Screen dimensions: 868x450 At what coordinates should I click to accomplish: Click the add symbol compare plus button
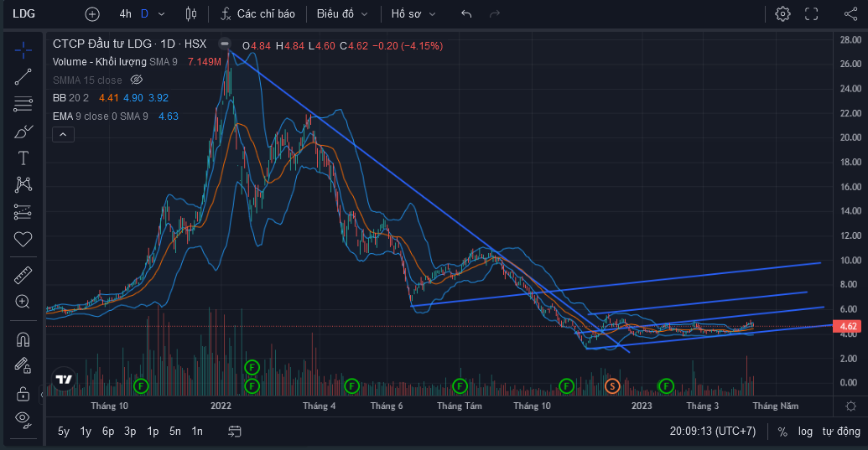click(x=92, y=13)
